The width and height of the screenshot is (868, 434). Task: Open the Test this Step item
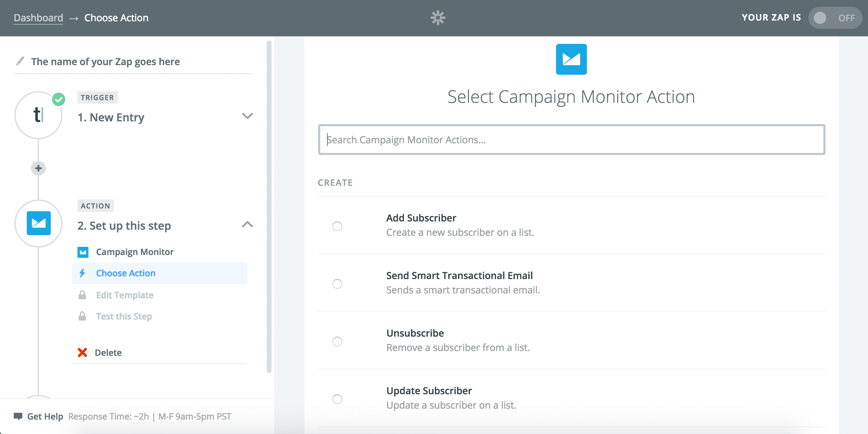[160, 316]
